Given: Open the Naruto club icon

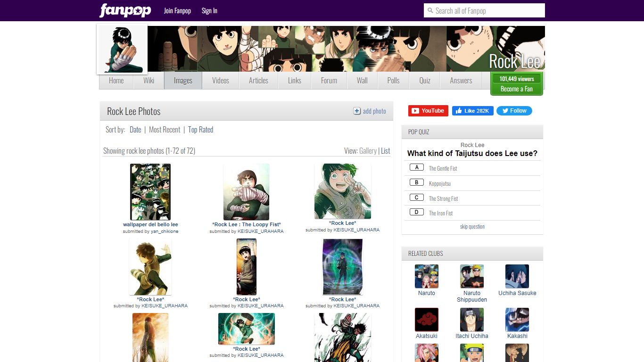Looking at the screenshot, I should point(427,276).
